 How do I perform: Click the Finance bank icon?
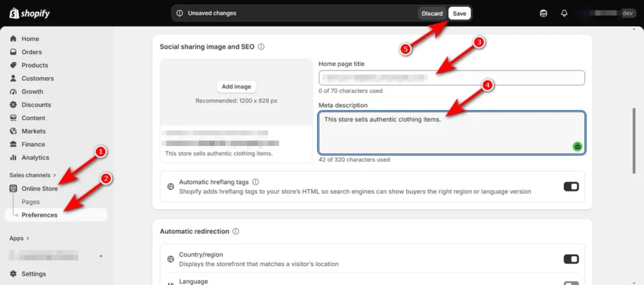(x=13, y=144)
